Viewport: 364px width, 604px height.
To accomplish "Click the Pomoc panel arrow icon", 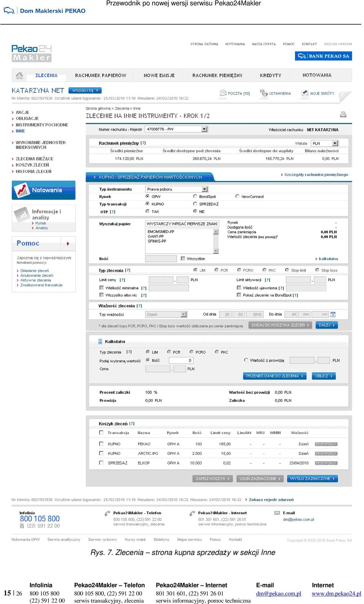I will point(68,244).
